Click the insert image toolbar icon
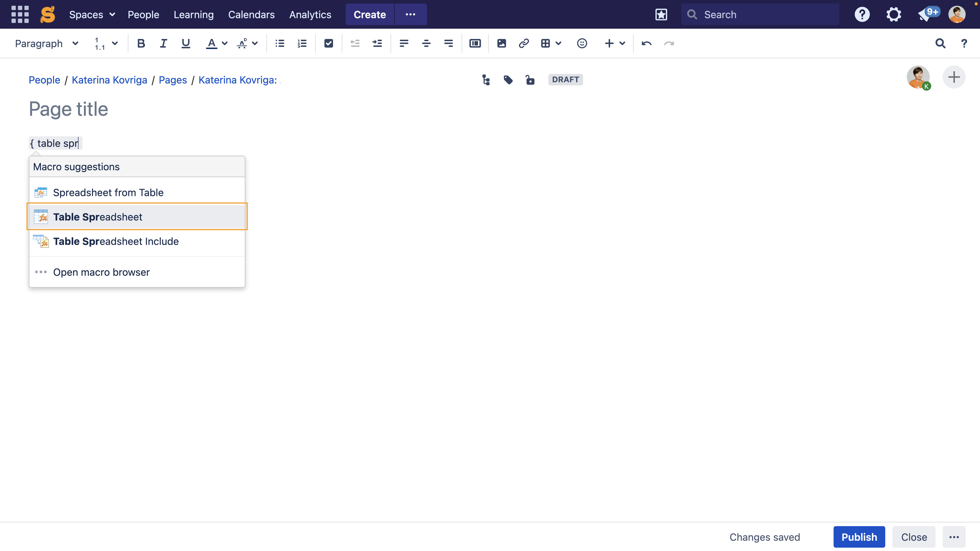 [501, 43]
